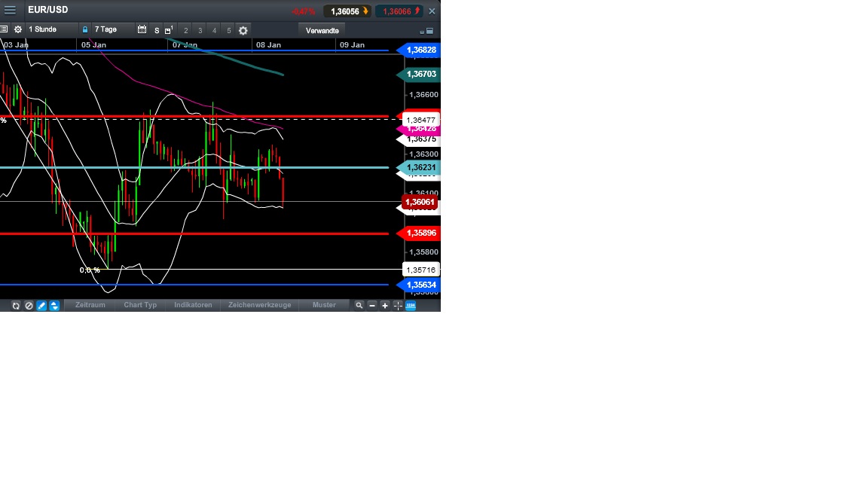This screenshot has width=868, height=488.
Task: Zoom out using the minus control
Action: pyautogui.click(x=371, y=305)
